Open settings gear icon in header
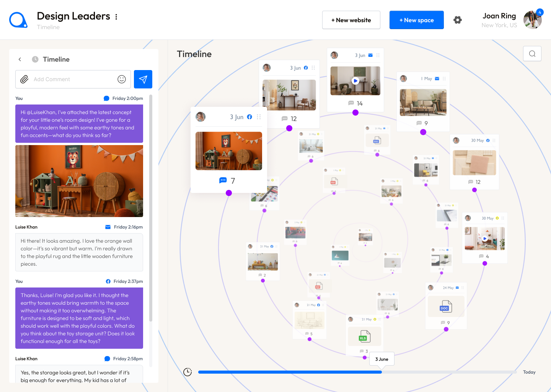Screen dimensions: 551x392 tap(458, 20)
